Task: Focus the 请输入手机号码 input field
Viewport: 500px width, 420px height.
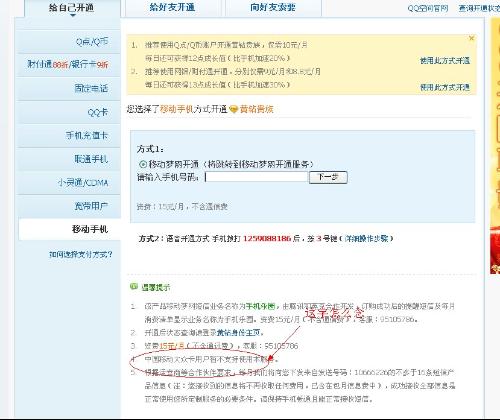Action: [256, 177]
